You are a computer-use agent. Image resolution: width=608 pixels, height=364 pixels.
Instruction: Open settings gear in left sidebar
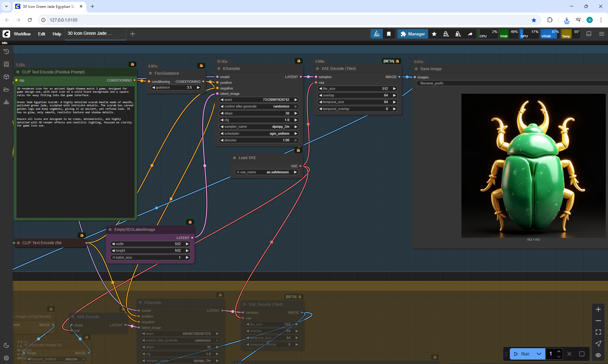coord(6,358)
